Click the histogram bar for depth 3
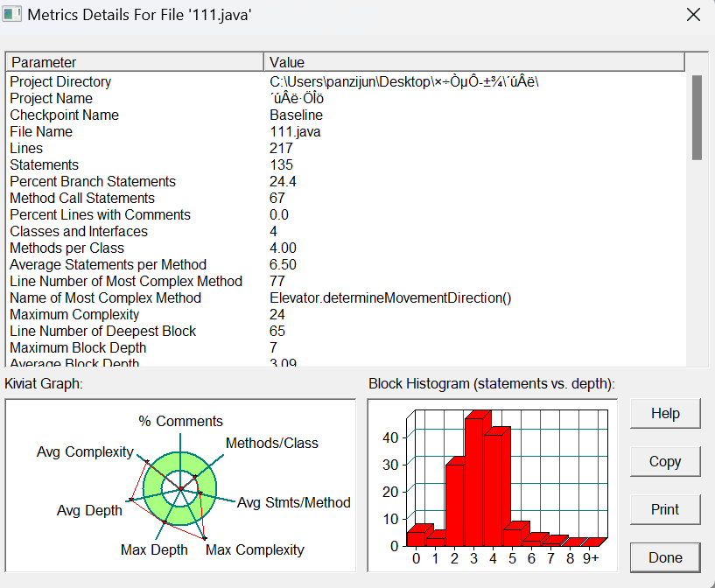This screenshot has height=588, width=715. (474, 481)
